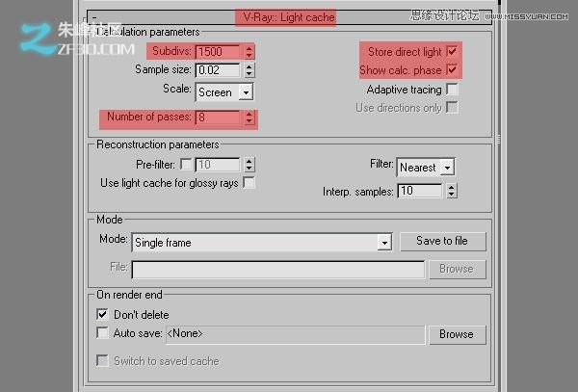Open the Mode dropdown list
Image resolution: width=578 pixels, height=392 pixels.
384,243
